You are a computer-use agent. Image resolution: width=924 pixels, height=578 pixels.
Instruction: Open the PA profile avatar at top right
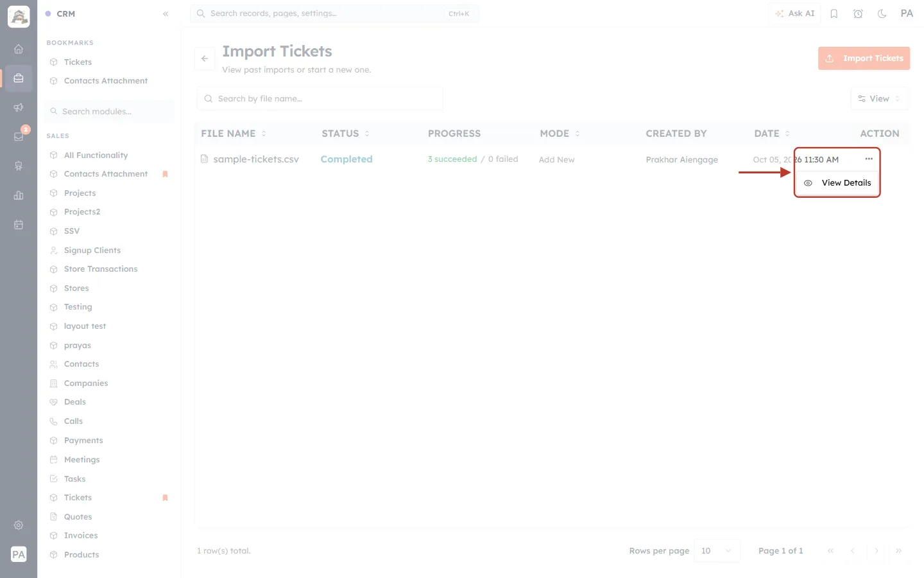[x=907, y=13]
